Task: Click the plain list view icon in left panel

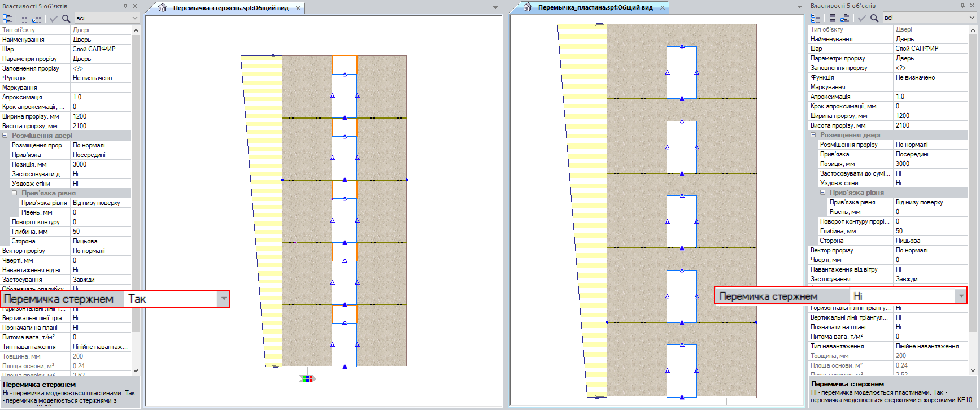Action: tap(24, 19)
